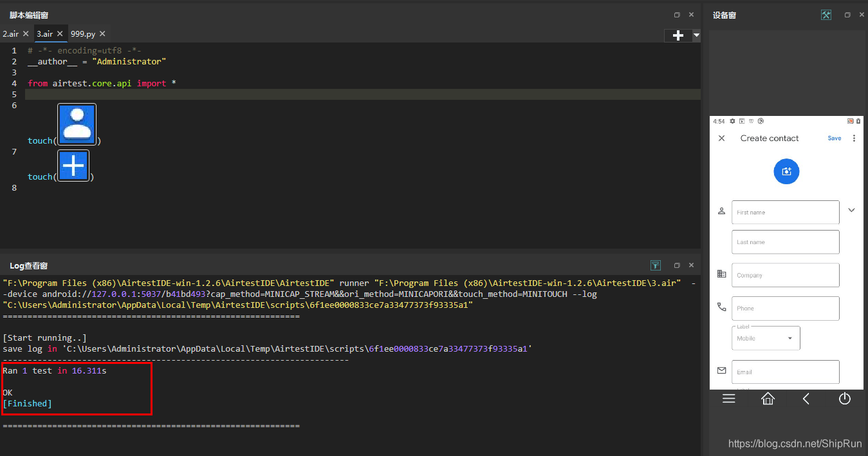Click the "save log in" line in log
The width and height of the screenshot is (868, 456).
pos(267,348)
